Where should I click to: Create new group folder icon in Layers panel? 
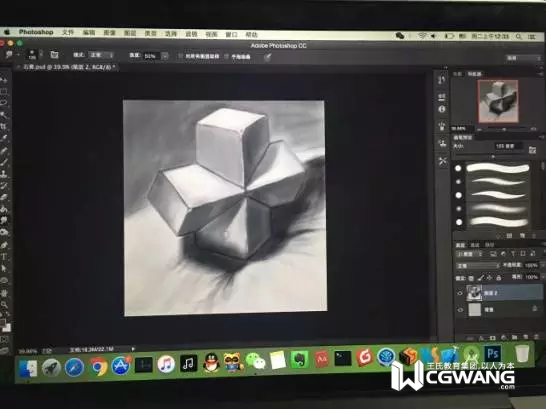tap(515, 337)
